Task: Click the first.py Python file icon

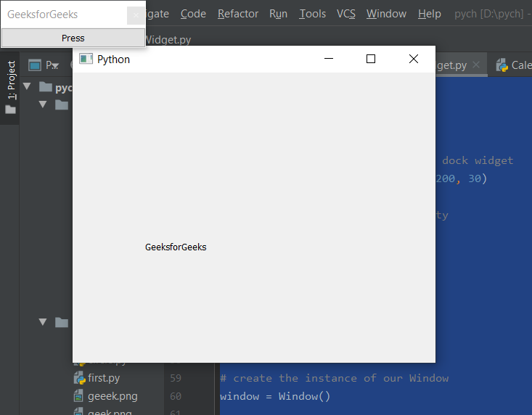Action: coord(79,378)
